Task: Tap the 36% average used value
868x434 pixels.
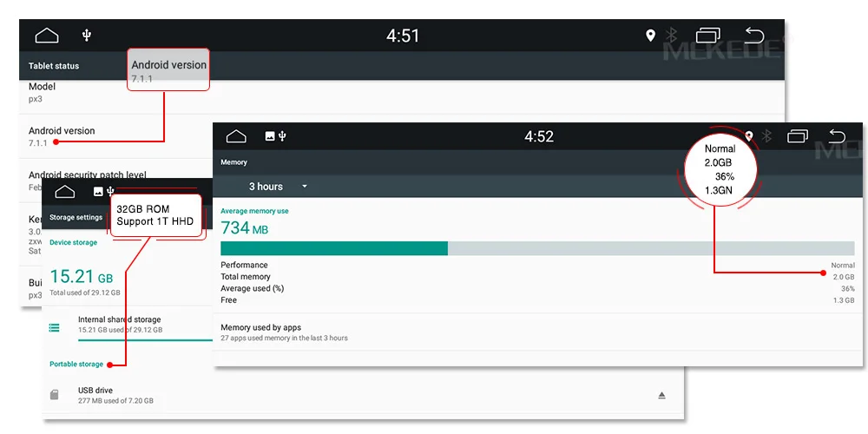Action: (x=847, y=288)
